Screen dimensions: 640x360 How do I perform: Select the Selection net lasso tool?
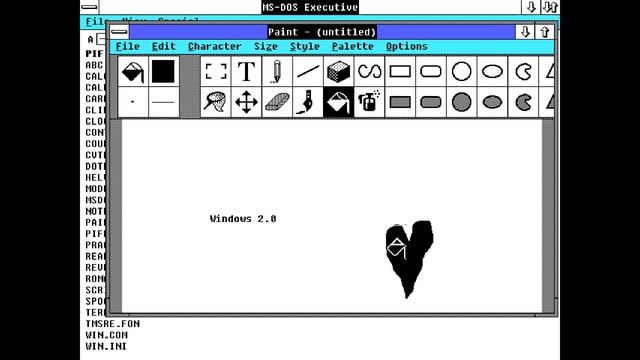(216, 102)
